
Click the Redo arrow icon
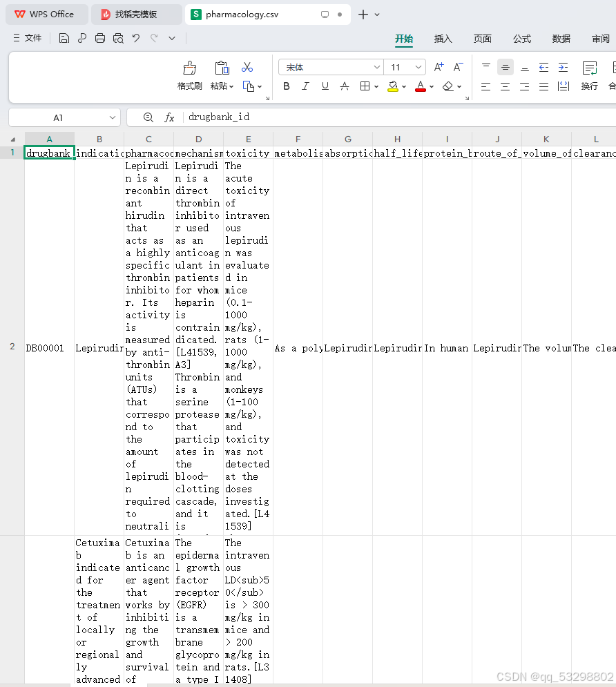point(154,38)
